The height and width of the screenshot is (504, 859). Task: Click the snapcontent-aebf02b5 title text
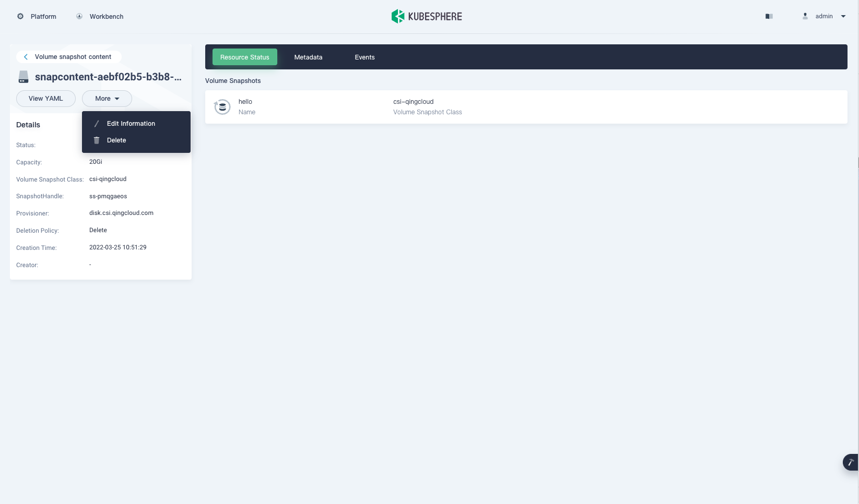pyautogui.click(x=108, y=77)
